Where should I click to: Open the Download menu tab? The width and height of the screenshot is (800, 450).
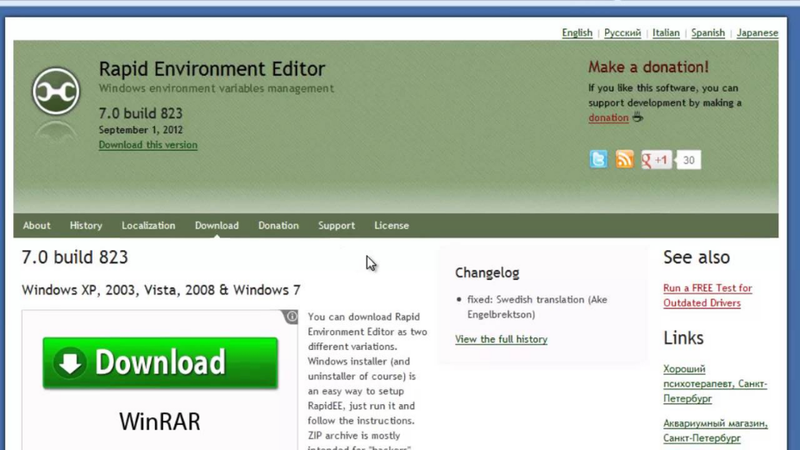[x=217, y=226]
